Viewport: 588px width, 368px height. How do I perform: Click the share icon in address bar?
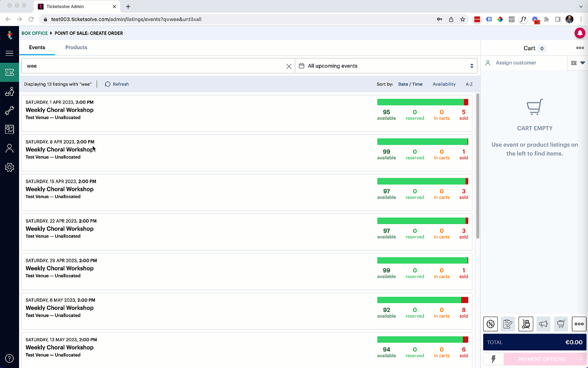tap(451, 19)
